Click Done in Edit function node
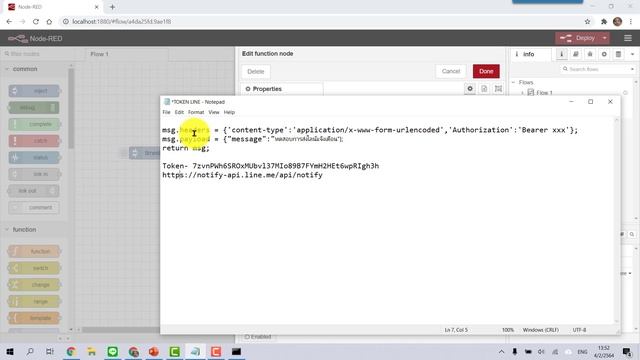Viewport: 640px width, 360px height. point(486,71)
